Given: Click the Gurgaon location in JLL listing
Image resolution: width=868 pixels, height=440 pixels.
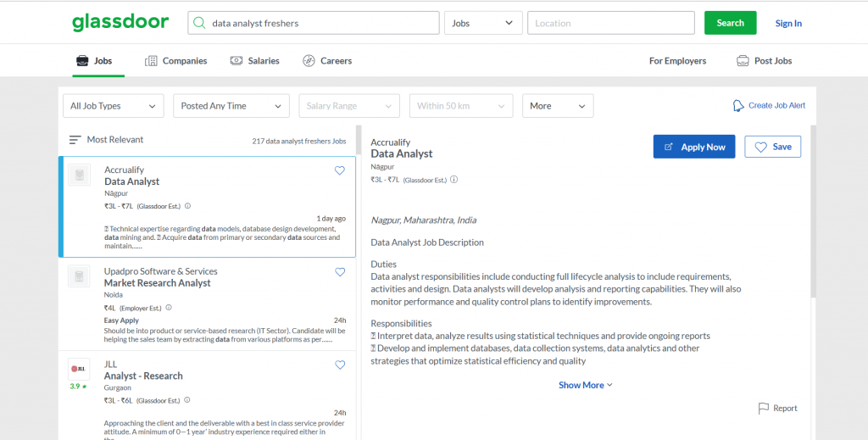Looking at the screenshot, I should click(117, 387).
